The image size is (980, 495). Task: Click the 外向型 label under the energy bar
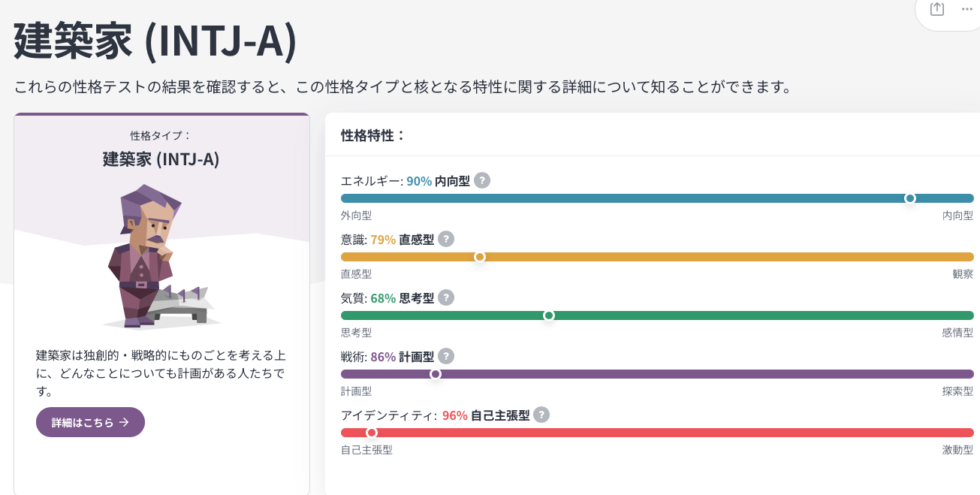tap(356, 215)
